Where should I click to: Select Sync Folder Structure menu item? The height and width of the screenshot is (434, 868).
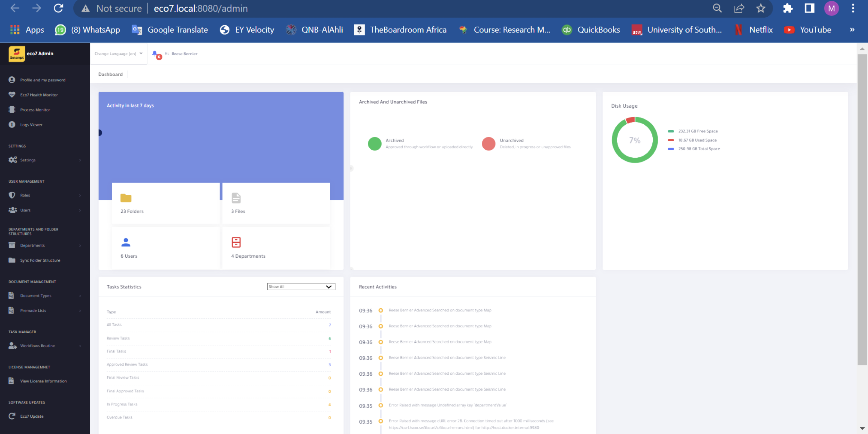click(x=40, y=260)
